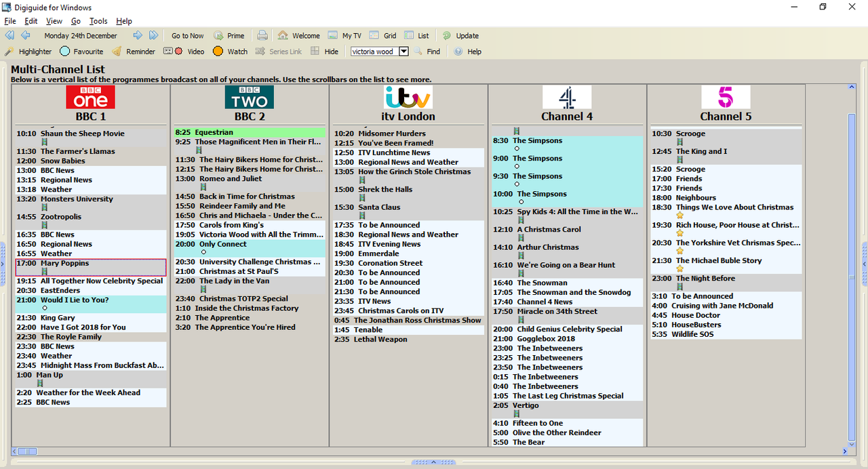The image size is (868, 469).
Task: Switch to List view
Action: pyautogui.click(x=416, y=35)
